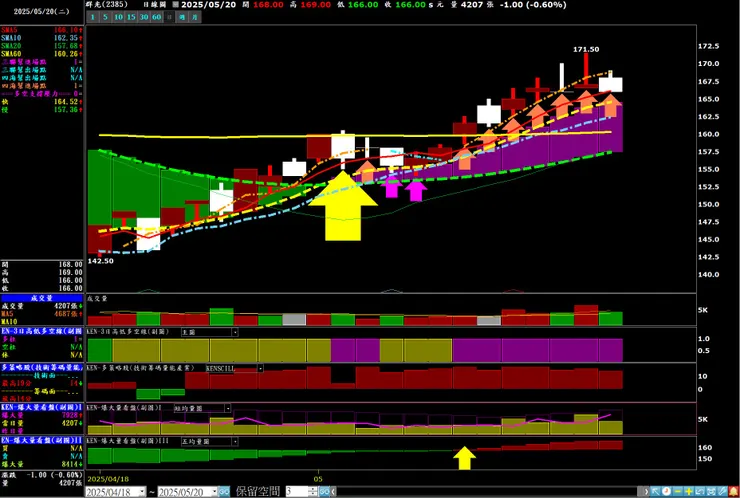
Task: Click the SMA5 legend entry
Action: [x=42, y=30]
